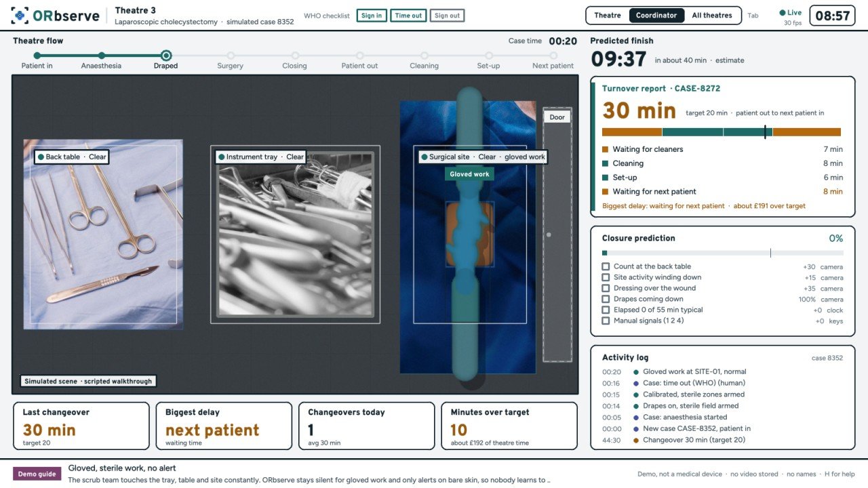Switch to the Theatre view tab
Image resolution: width=868 pixels, height=488 pixels.
click(608, 16)
